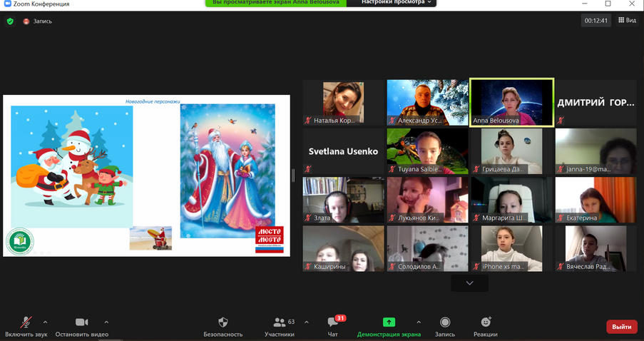Screen dimensions: 644x341
Task: Click the Zoom Конференция title bar icon
Action: (7, 4)
